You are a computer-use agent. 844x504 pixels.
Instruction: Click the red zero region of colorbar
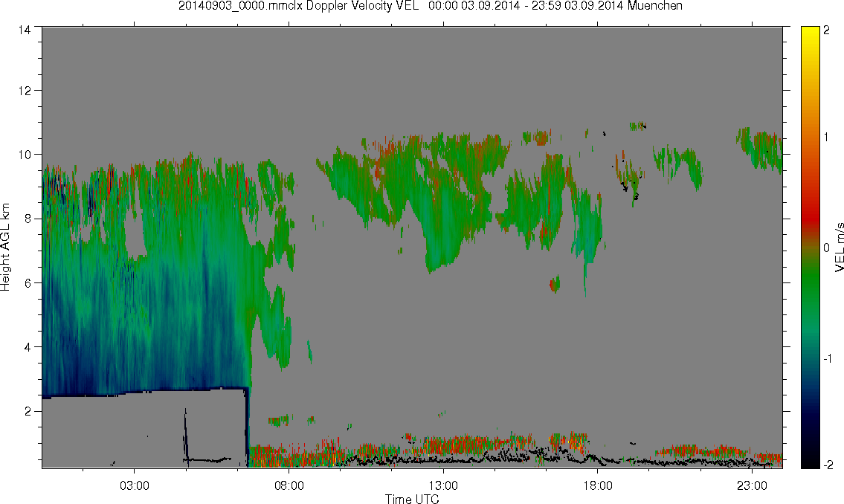[x=810, y=221]
